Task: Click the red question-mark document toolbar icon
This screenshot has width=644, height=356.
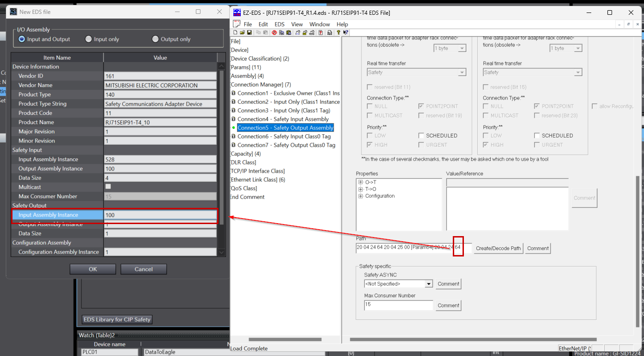Action: coord(320,32)
